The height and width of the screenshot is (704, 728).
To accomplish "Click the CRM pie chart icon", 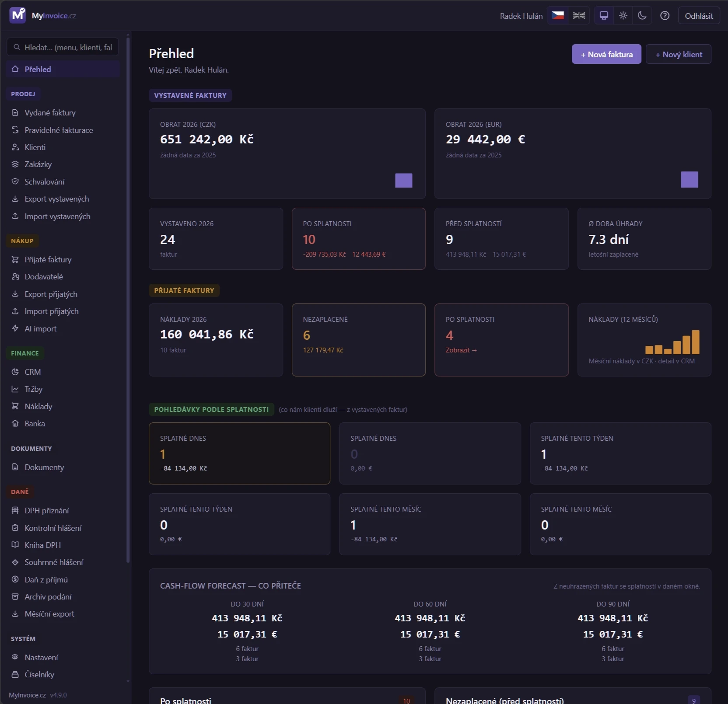I will pos(15,372).
